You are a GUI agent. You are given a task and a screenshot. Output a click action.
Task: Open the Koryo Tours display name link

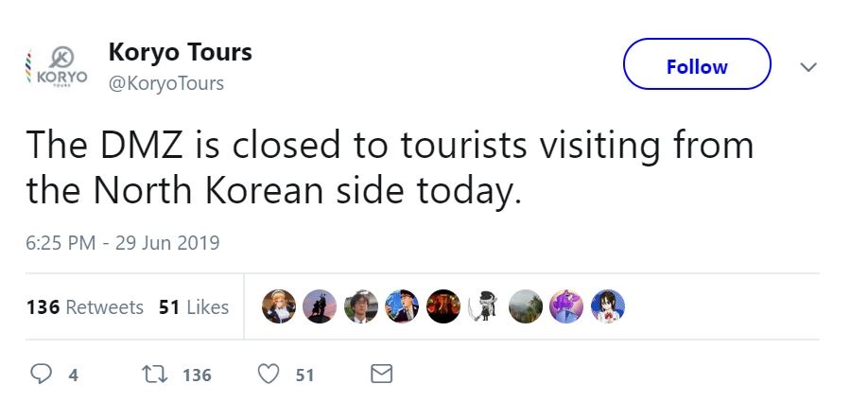180,52
